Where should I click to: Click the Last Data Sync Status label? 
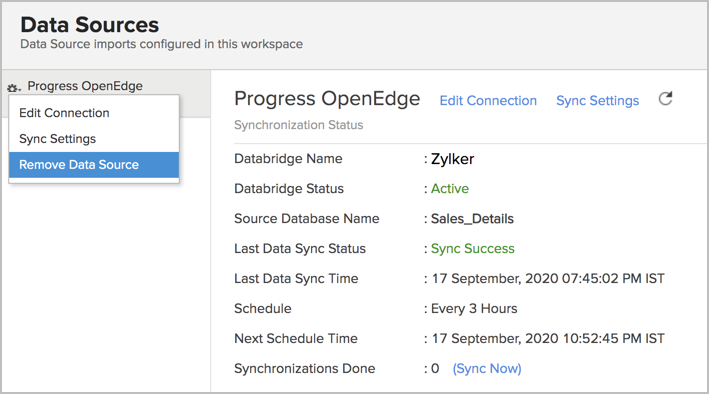click(x=300, y=249)
